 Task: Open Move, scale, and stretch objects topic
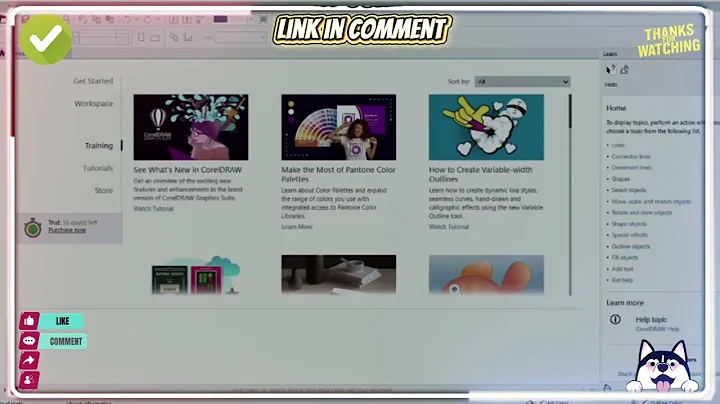(x=651, y=202)
